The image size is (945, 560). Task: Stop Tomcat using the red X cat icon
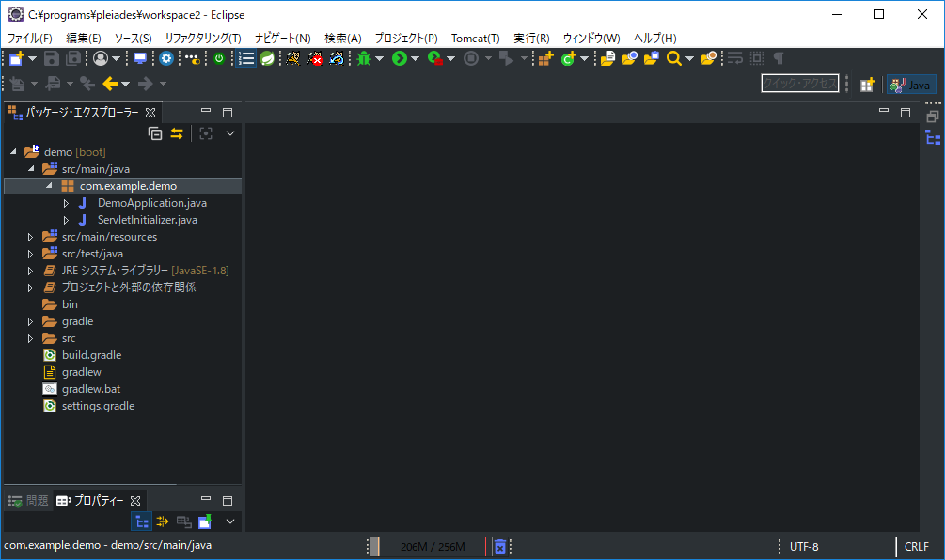pyautogui.click(x=315, y=58)
